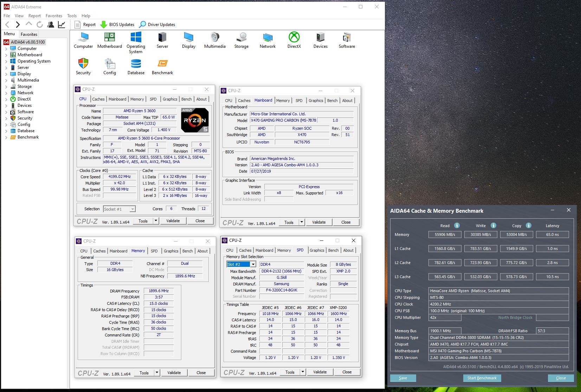
Task: Click the Report toolbar button
Action: [85, 24]
